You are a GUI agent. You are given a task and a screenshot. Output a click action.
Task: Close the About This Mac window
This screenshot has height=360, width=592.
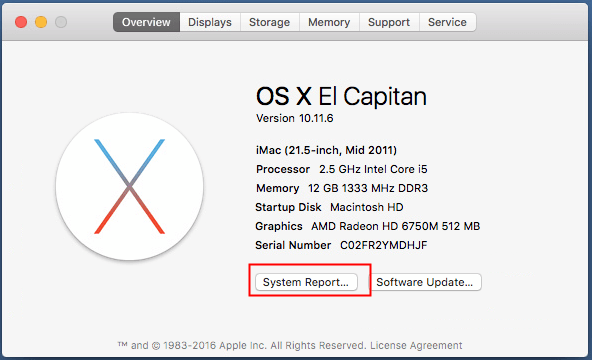coord(21,22)
